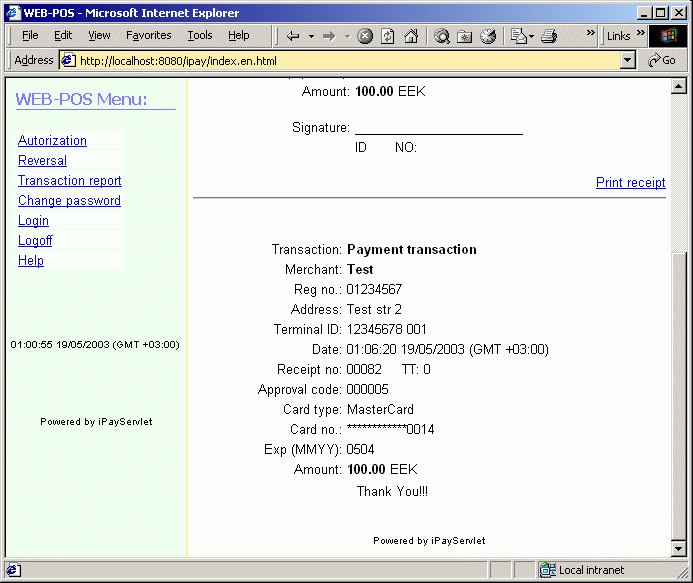Image resolution: width=693 pixels, height=583 pixels.
Task: Click the Print receipt link
Action: tap(630, 182)
